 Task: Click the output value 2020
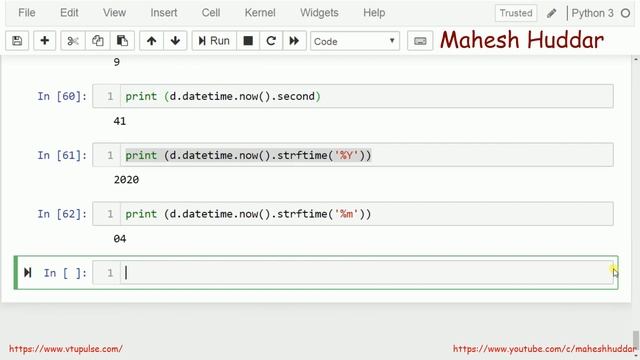(126, 180)
